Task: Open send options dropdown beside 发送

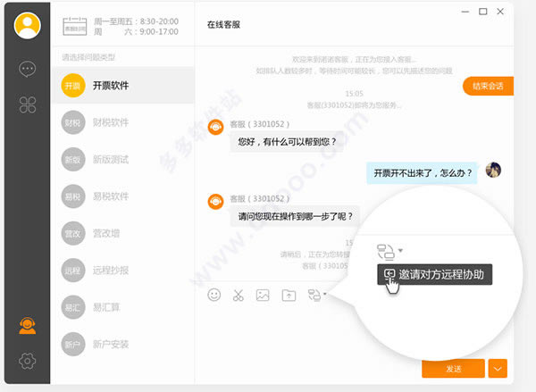Action: [498, 369]
